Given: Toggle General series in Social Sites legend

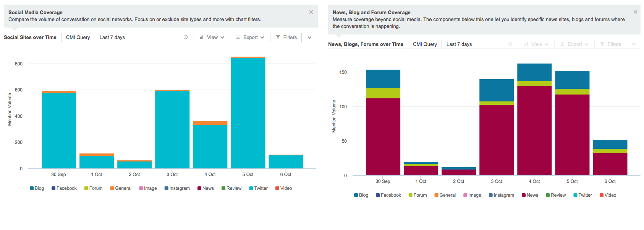Looking at the screenshot, I should [x=121, y=188].
